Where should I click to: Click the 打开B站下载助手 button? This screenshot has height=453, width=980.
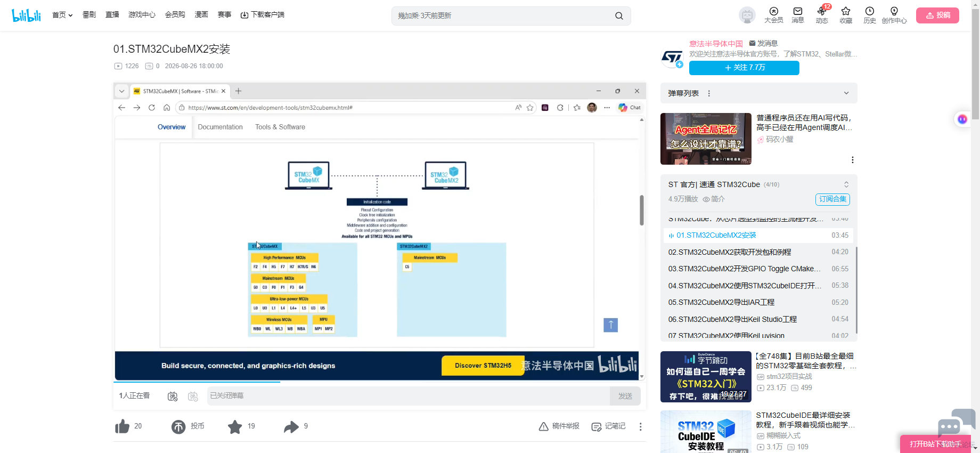936,444
